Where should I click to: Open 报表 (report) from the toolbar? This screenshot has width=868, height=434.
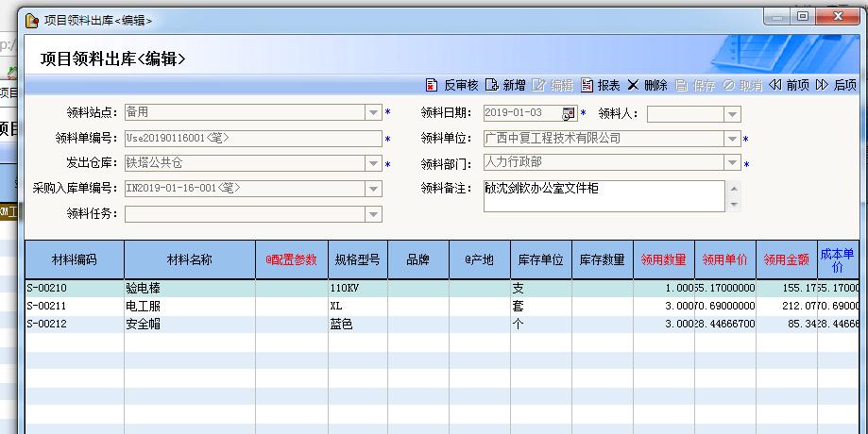tap(587, 85)
